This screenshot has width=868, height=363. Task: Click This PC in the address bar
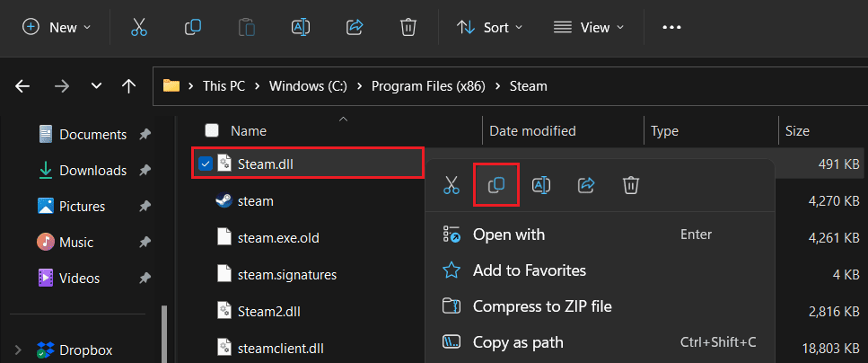(x=224, y=86)
